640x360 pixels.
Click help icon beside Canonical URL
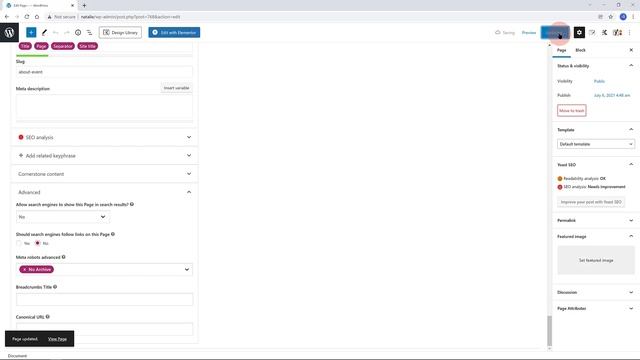pyautogui.click(x=48, y=316)
